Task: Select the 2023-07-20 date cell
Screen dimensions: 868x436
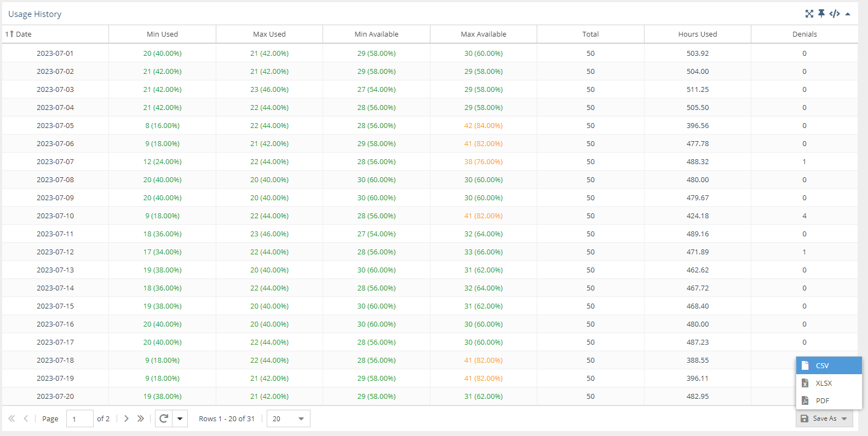Action: click(55, 396)
